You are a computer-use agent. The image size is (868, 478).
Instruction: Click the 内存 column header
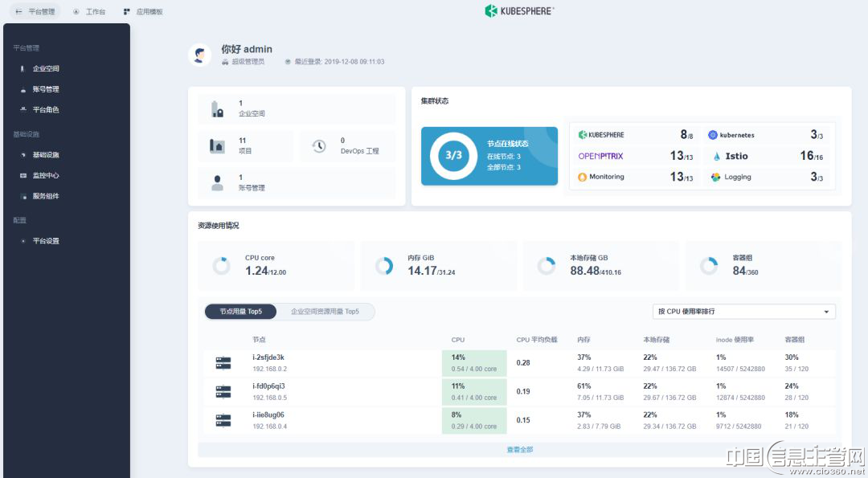point(583,340)
